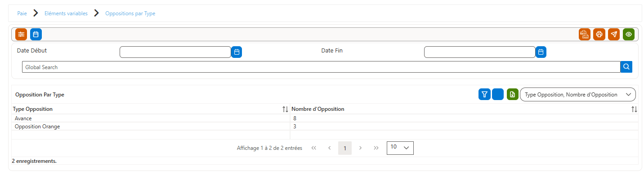Sort by Nombre d'Opposition column

634,109
